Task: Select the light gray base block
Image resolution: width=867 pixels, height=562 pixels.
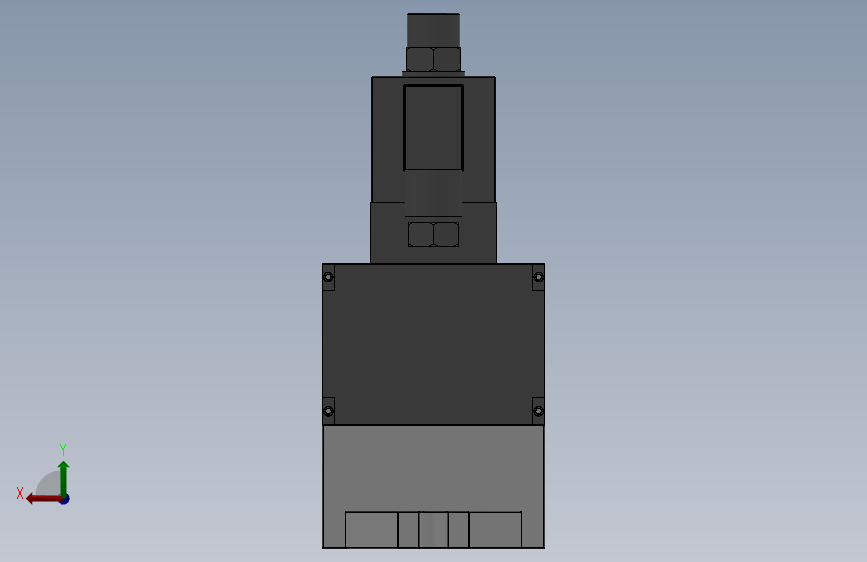Action: 434,487
